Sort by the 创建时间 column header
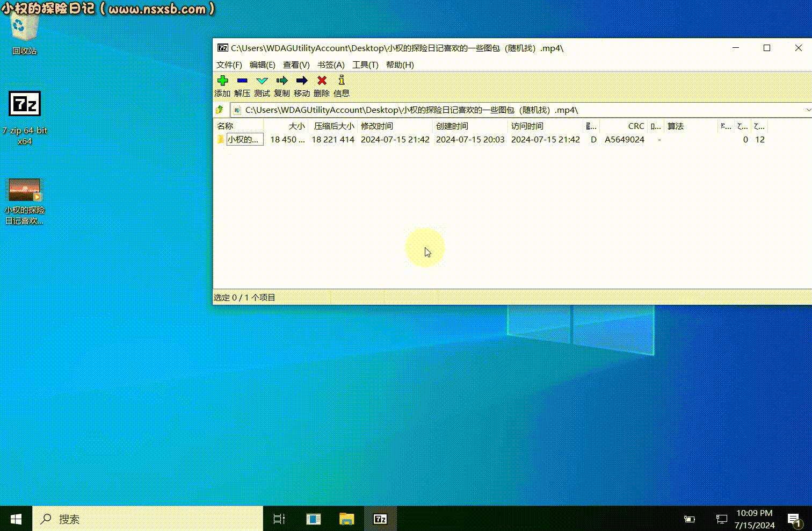 pos(470,126)
